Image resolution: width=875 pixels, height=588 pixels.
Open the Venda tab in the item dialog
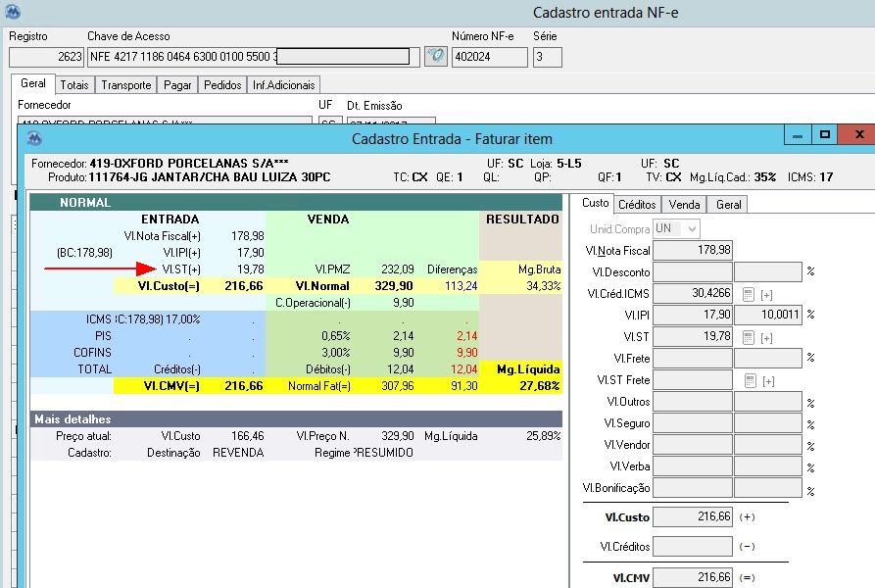pyautogui.click(x=684, y=205)
